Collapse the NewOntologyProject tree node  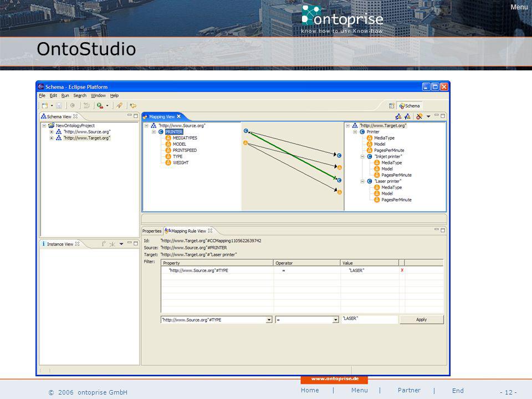44,126
